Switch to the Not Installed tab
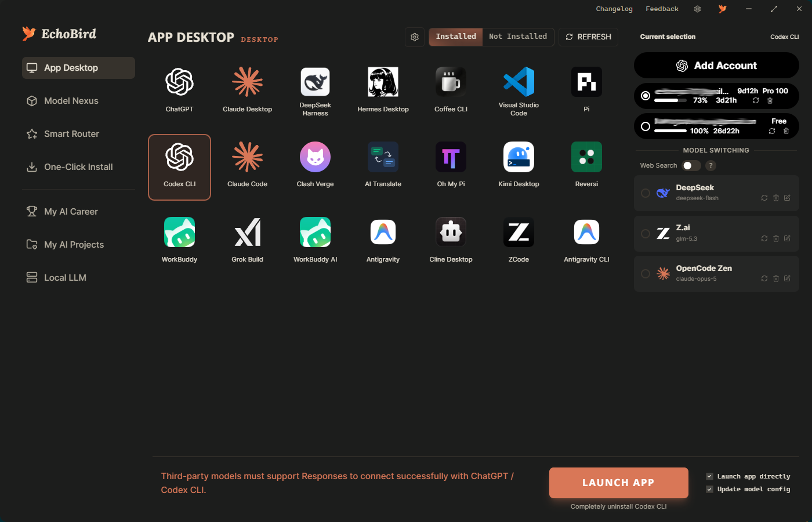 pyautogui.click(x=518, y=37)
